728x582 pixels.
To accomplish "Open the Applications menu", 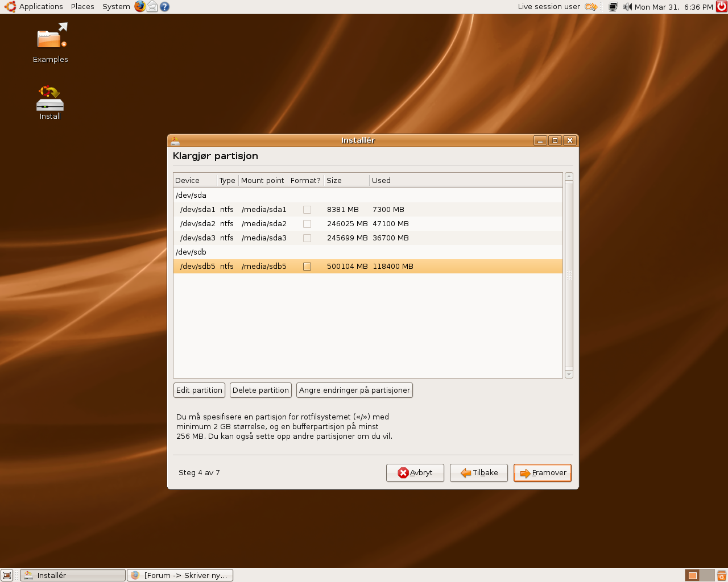I will [x=41, y=7].
